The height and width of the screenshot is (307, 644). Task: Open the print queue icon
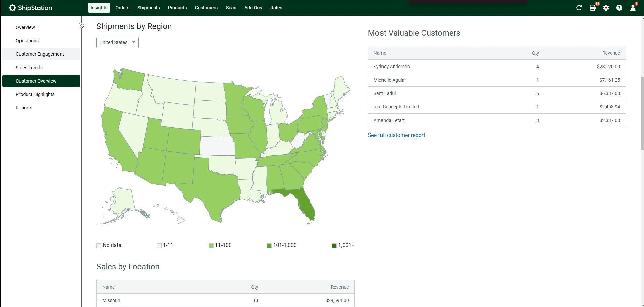tap(593, 8)
